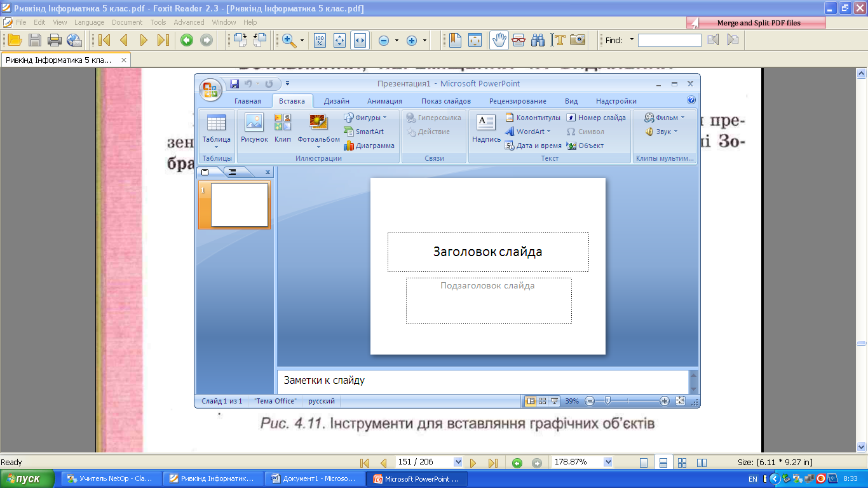Switch to Continuous layout in status bar

coord(663,463)
